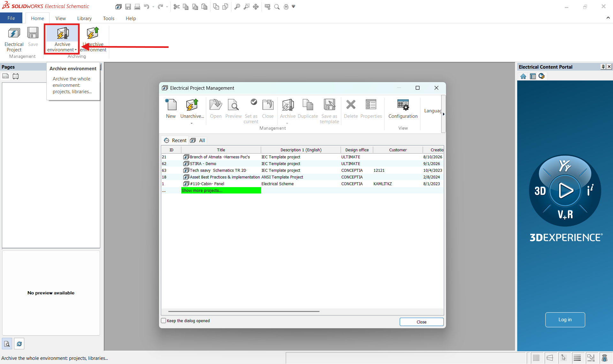Click the project list horizontal scrollbar

pos(244,311)
